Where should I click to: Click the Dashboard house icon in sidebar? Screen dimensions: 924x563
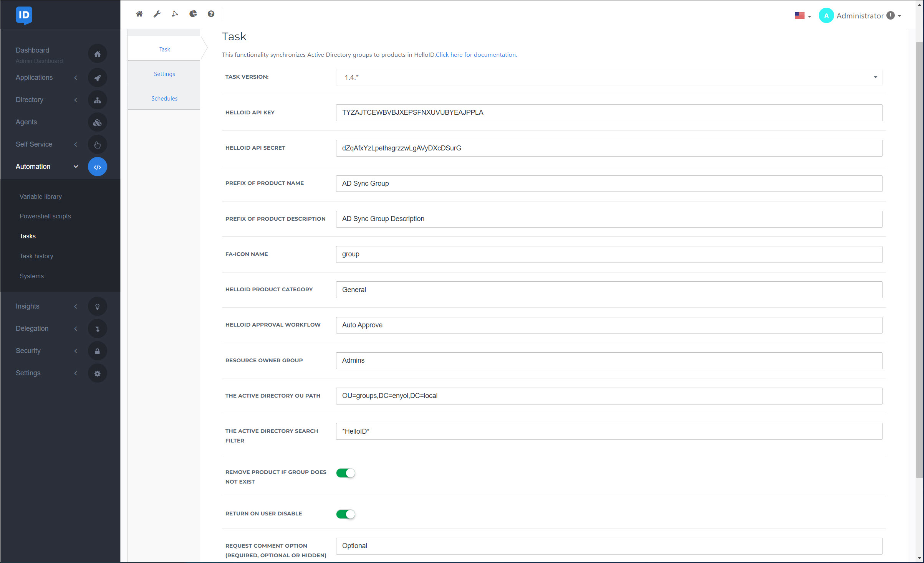97,54
